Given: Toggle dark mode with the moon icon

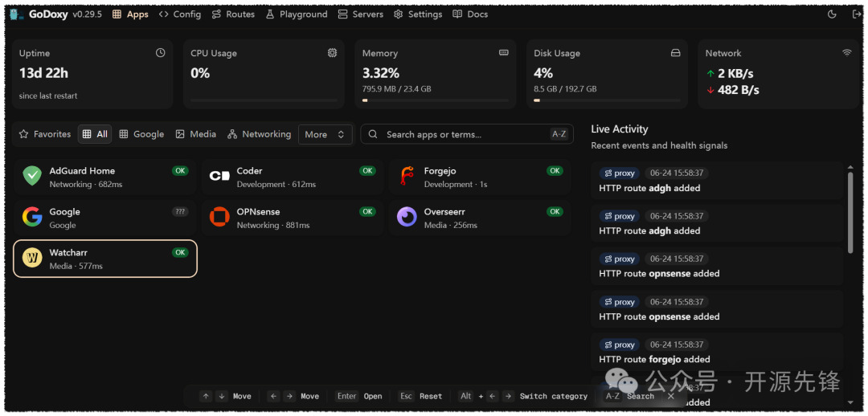Looking at the screenshot, I should click(832, 14).
